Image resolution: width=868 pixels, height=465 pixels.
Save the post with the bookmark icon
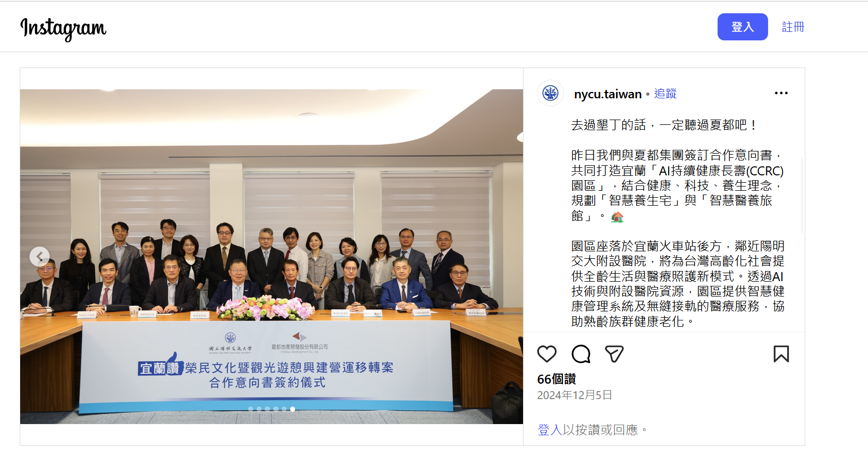[781, 354]
